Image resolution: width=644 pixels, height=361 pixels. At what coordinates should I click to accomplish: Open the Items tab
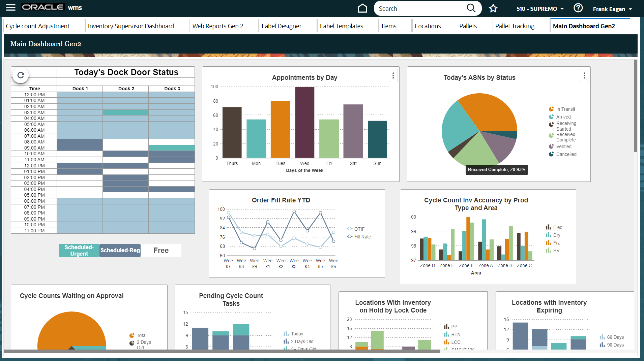tap(395, 26)
